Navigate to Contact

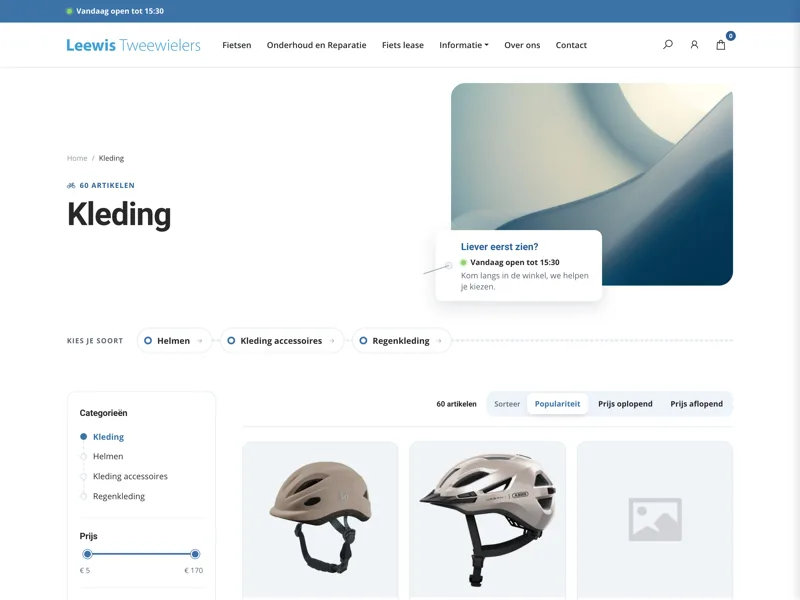pos(571,45)
